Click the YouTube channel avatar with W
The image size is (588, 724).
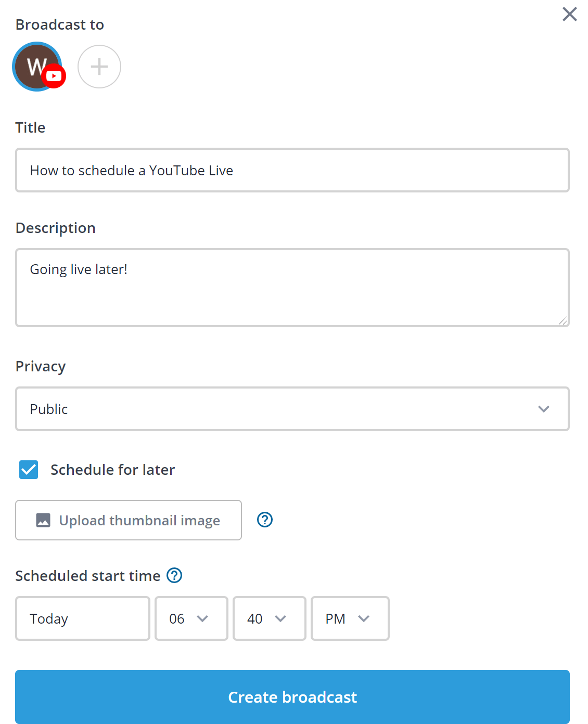[x=36, y=67]
